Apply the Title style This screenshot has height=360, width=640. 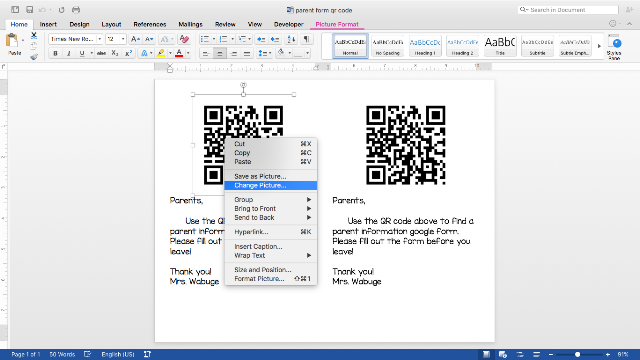point(500,46)
